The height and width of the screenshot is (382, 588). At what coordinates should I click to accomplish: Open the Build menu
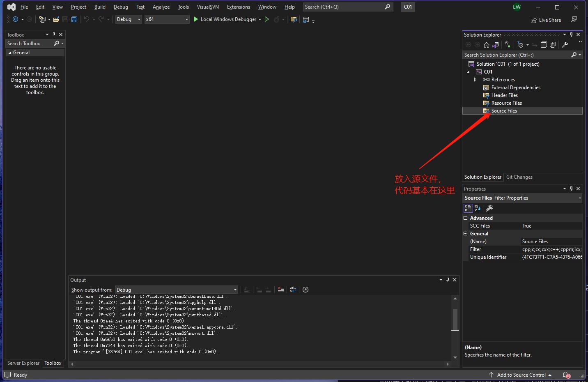coord(100,7)
